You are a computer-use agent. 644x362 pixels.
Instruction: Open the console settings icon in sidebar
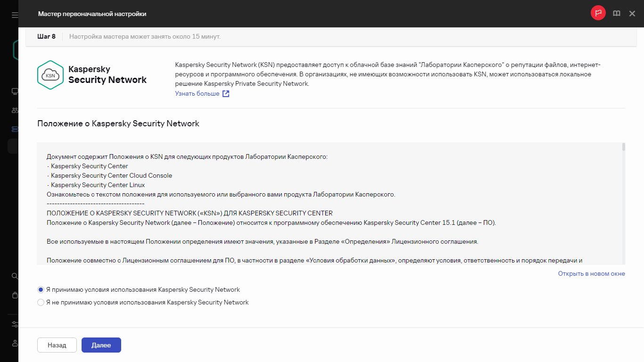click(14, 324)
